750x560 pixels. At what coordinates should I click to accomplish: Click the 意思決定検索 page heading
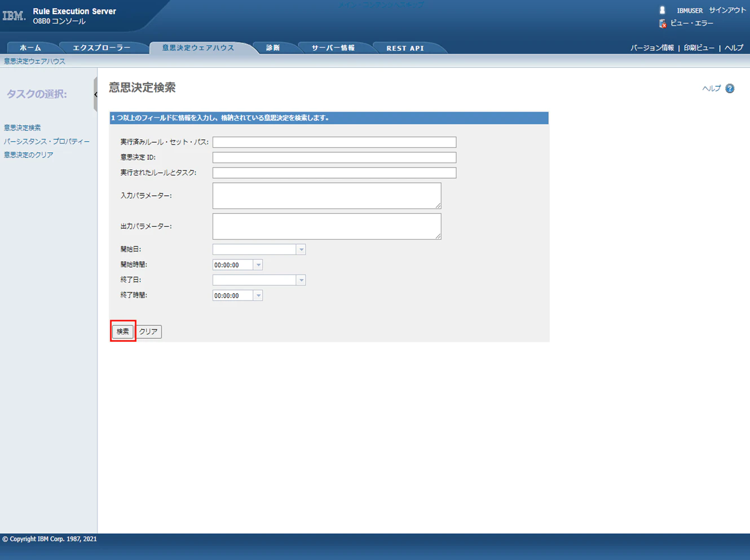point(142,87)
